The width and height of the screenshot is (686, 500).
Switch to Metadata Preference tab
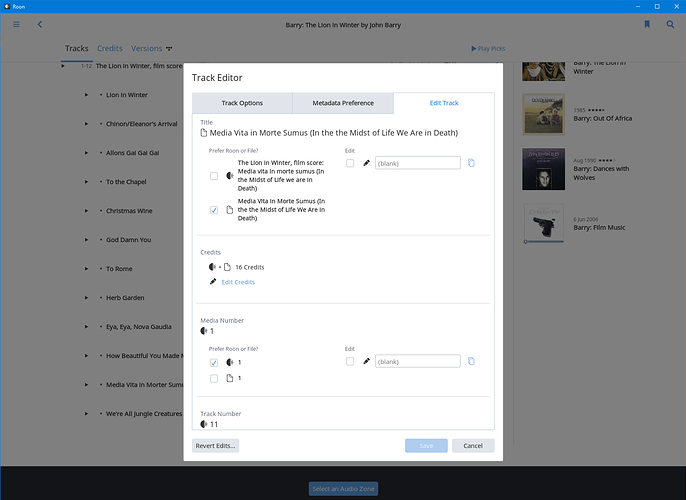(343, 103)
